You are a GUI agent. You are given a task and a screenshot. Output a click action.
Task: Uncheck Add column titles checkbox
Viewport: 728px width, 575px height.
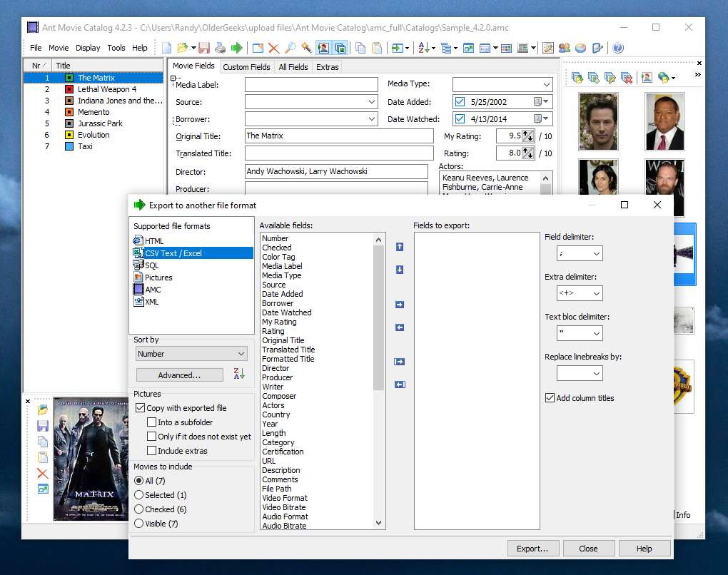(x=550, y=397)
